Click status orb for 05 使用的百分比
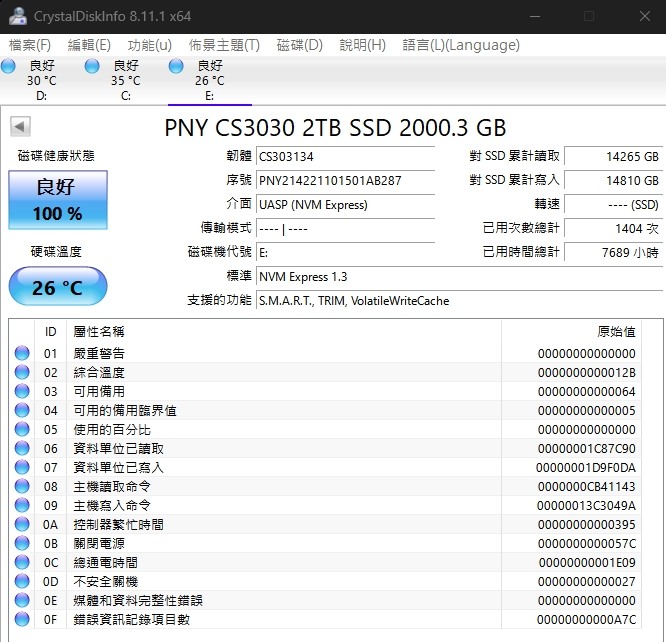This screenshot has width=666, height=642. click(22, 429)
